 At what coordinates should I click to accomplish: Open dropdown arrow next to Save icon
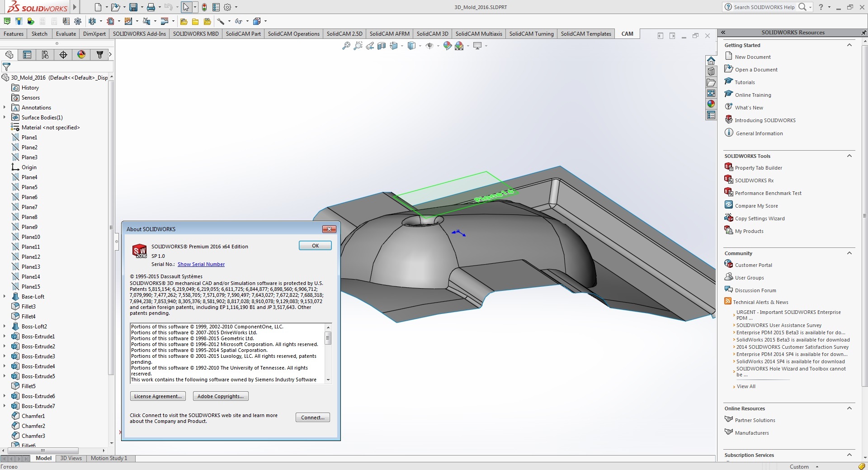point(142,7)
